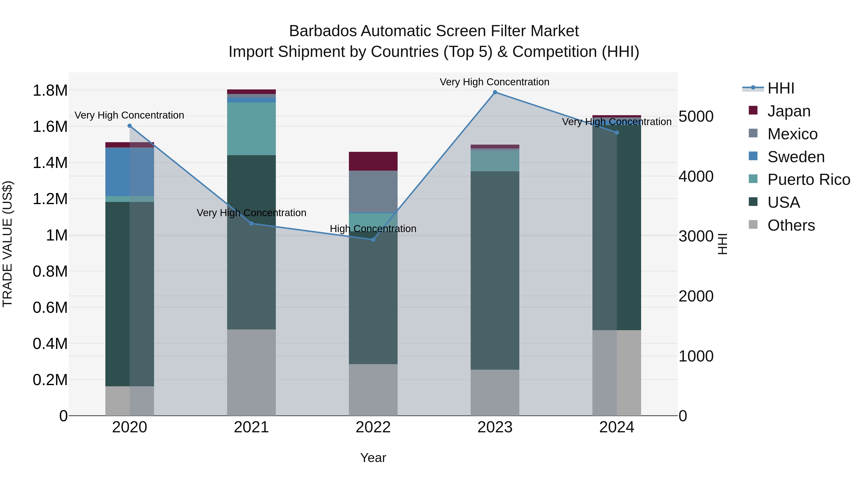
Task: Click the 3000 right axis tick label
Action: tap(696, 236)
